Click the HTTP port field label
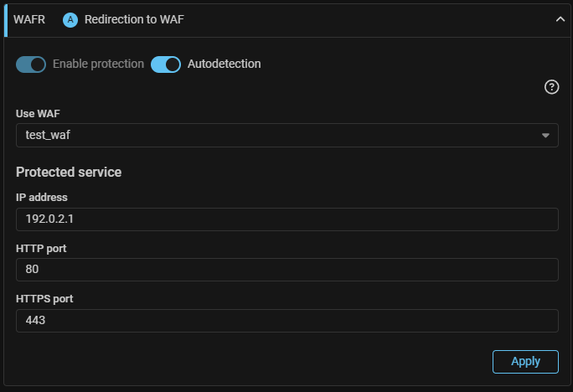 point(41,248)
